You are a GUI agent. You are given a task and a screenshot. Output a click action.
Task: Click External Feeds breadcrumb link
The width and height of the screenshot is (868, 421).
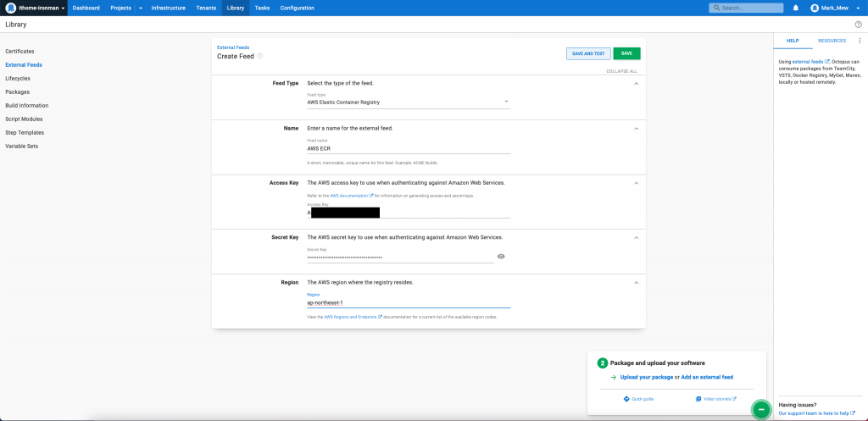[233, 48]
